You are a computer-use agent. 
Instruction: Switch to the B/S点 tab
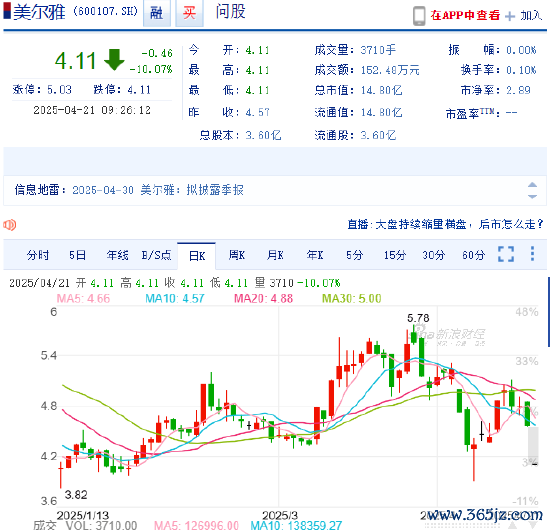click(x=156, y=255)
